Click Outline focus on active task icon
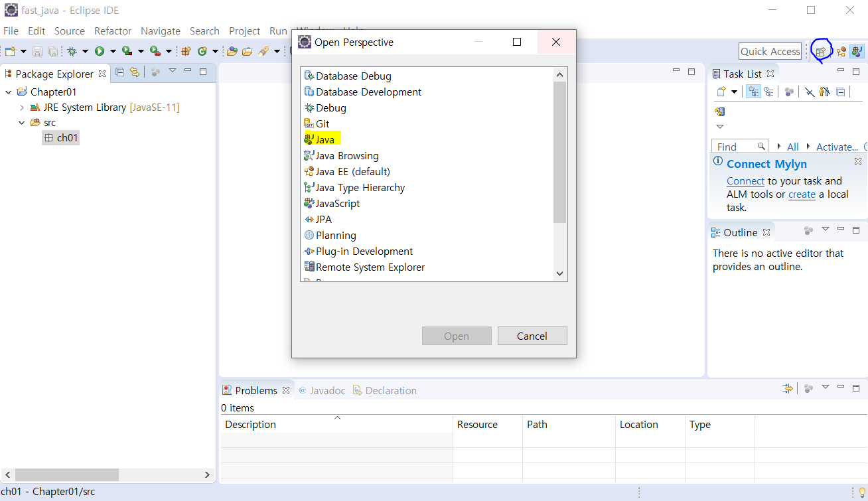This screenshot has width=868, height=501. coord(808,231)
